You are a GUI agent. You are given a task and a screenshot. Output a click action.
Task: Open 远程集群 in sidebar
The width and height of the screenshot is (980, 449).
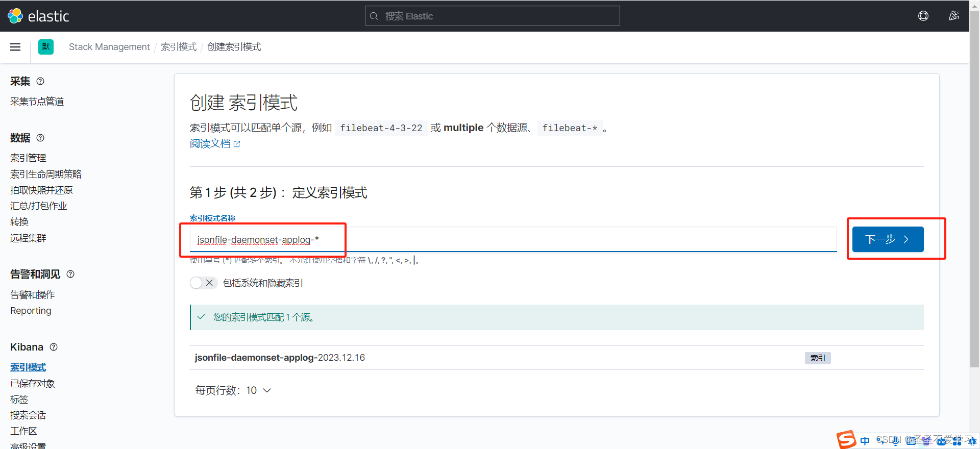(28, 238)
